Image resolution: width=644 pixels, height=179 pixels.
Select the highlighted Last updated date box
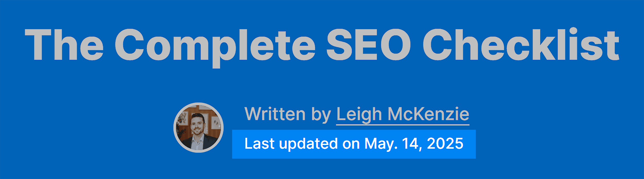[x=354, y=144]
